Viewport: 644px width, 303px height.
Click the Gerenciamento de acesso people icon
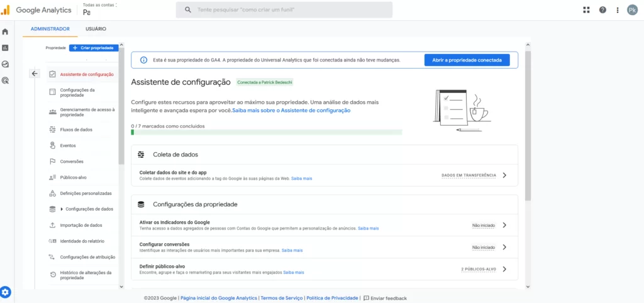click(52, 112)
